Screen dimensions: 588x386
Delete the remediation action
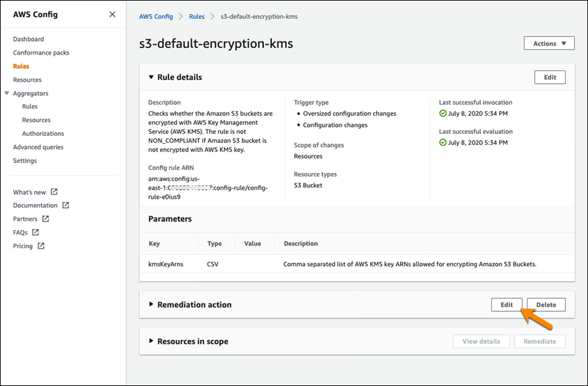pos(546,305)
